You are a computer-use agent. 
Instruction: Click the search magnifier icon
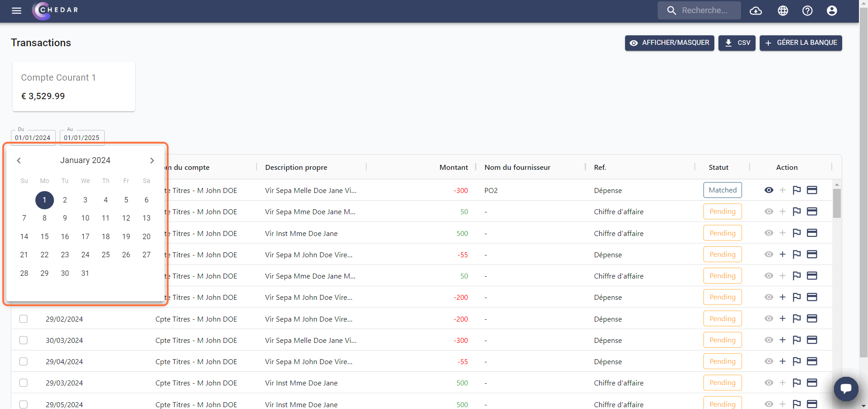click(x=672, y=10)
